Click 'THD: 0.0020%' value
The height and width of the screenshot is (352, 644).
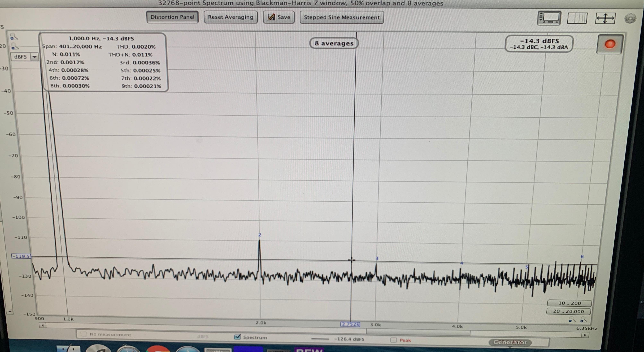136,47
